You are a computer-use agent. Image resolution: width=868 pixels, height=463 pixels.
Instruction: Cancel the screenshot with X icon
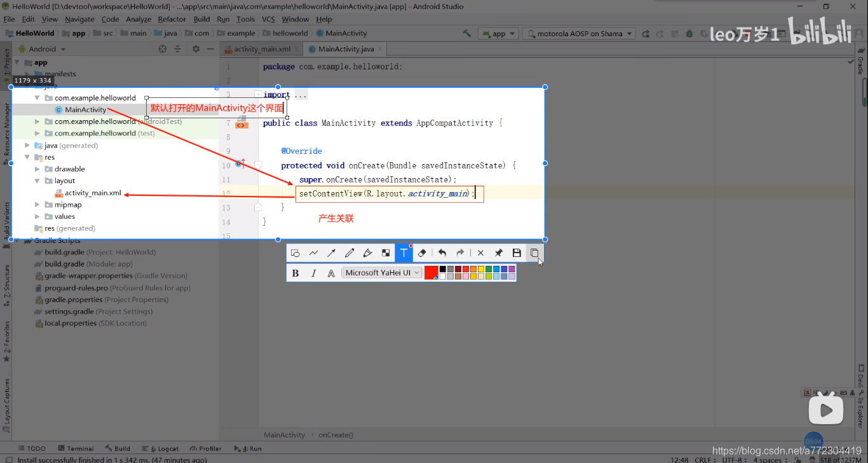480,253
